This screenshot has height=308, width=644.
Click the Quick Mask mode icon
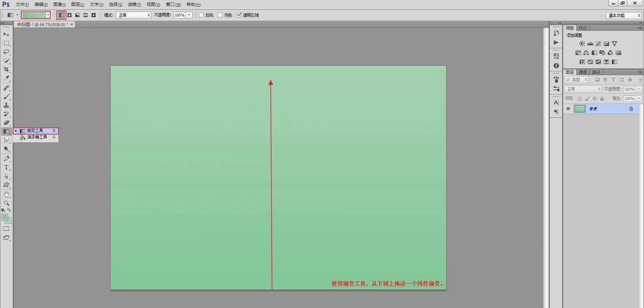tap(6, 228)
